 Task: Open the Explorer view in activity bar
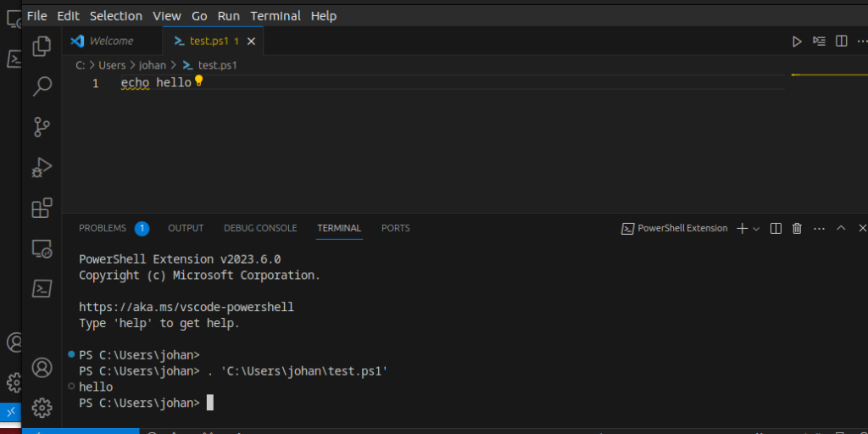click(x=42, y=46)
